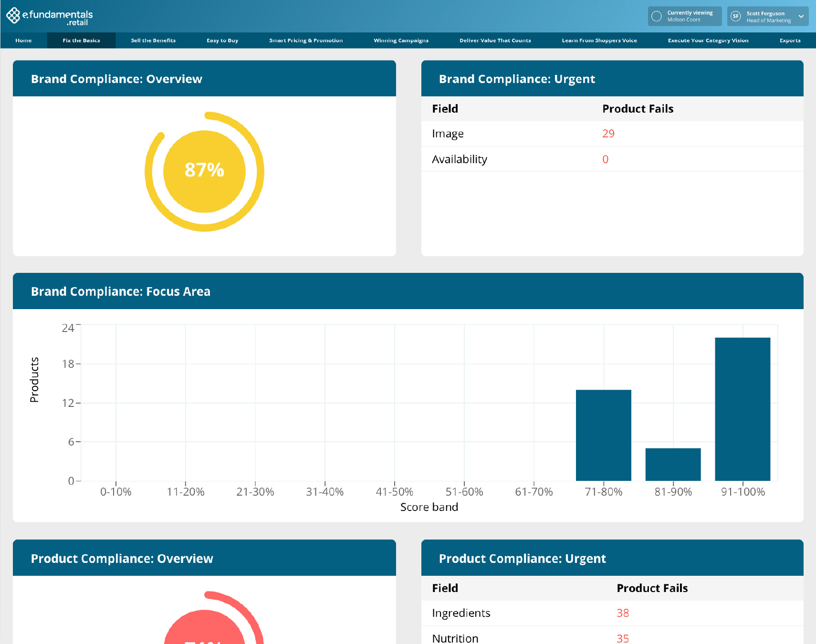The height and width of the screenshot is (644, 816).
Task: Open Learn From Shoppers Voice tab
Action: pyautogui.click(x=599, y=41)
